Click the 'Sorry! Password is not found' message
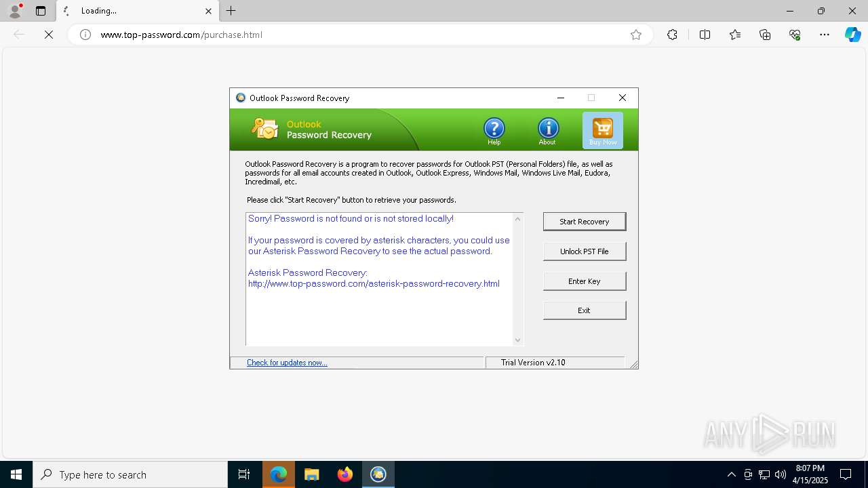The width and height of the screenshot is (868, 488). click(351, 218)
